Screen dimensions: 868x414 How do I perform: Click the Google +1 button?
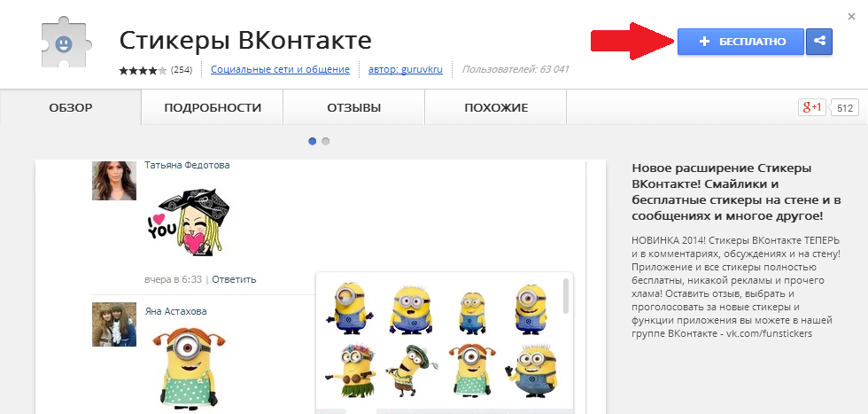click(811, 107)
